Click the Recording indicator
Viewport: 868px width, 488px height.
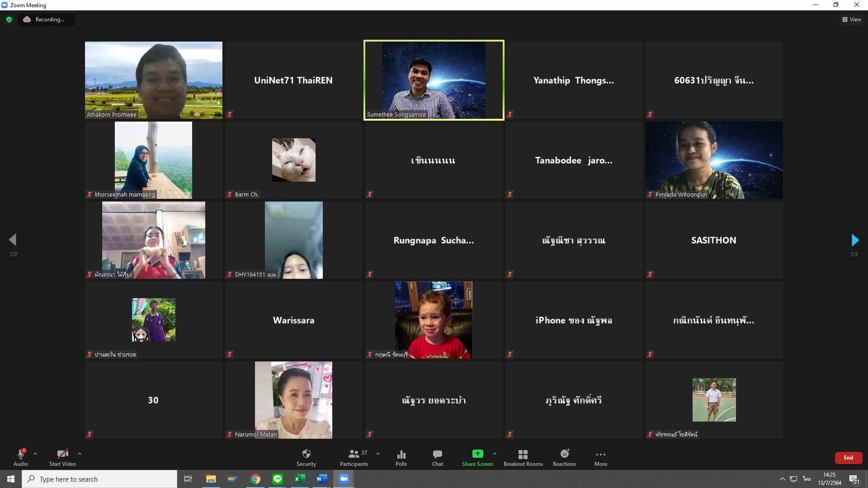[46, 19]
